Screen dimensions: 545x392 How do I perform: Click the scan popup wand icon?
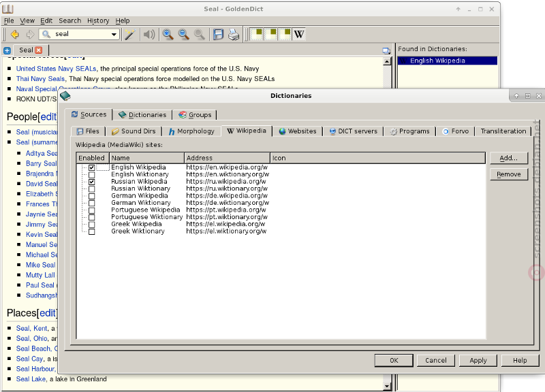(x=130, y=34)
